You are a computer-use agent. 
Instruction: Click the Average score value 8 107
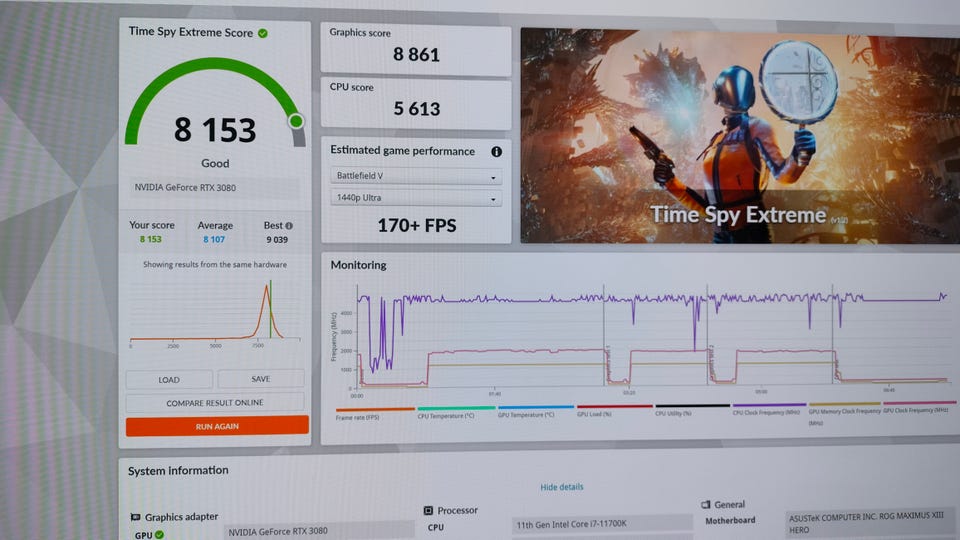click(214, 239)
